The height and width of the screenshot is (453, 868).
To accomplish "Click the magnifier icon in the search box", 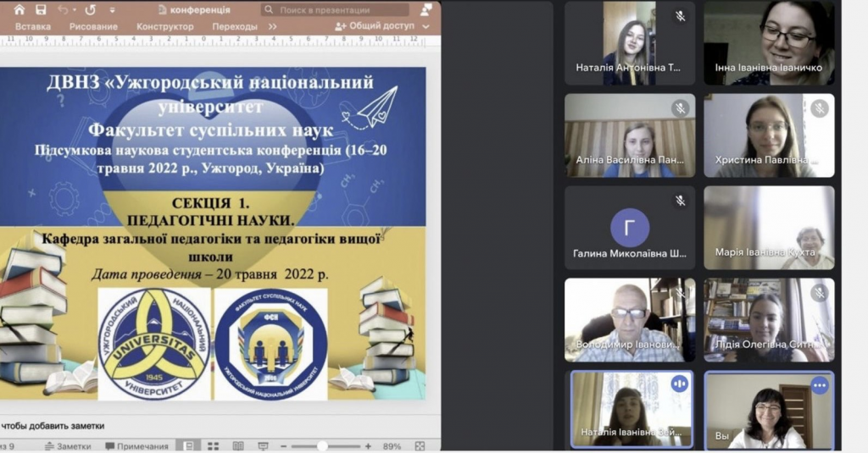I will click(x=269, y=10).
